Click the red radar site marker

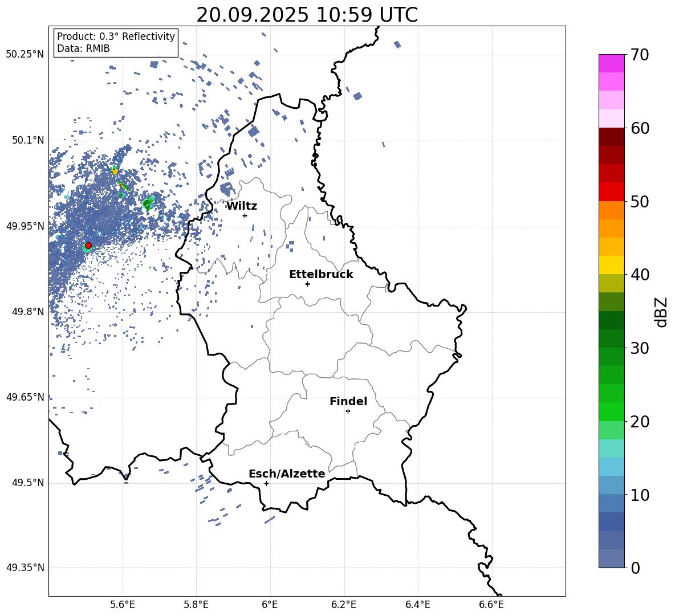88,246
